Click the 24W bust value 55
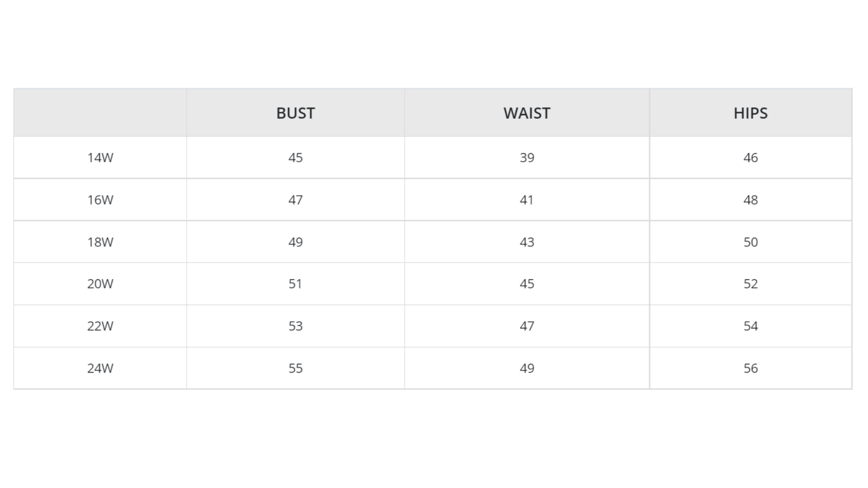Viewport: 868px width, 488px height. tap(295, 368)
